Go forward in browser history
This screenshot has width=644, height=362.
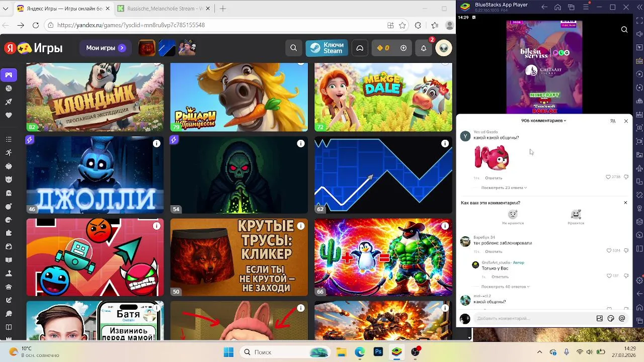tap(21, 25)
